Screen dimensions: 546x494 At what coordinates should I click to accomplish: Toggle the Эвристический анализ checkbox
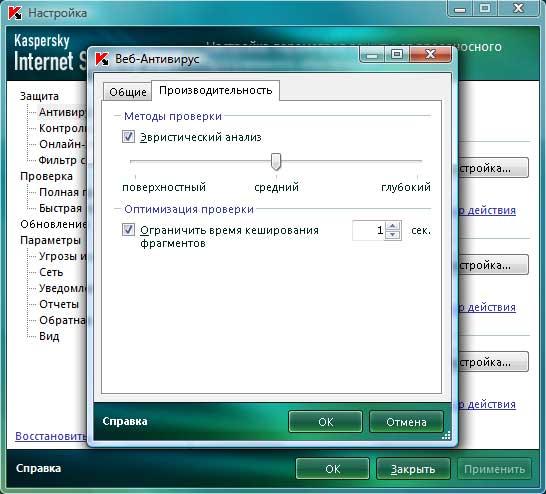[128, 136]
